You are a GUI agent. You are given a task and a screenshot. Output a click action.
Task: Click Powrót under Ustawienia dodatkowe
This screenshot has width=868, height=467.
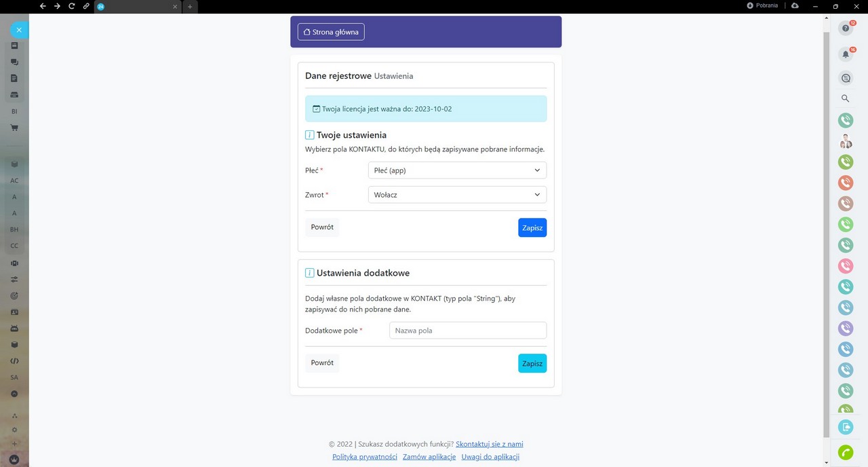click(322, 363)
